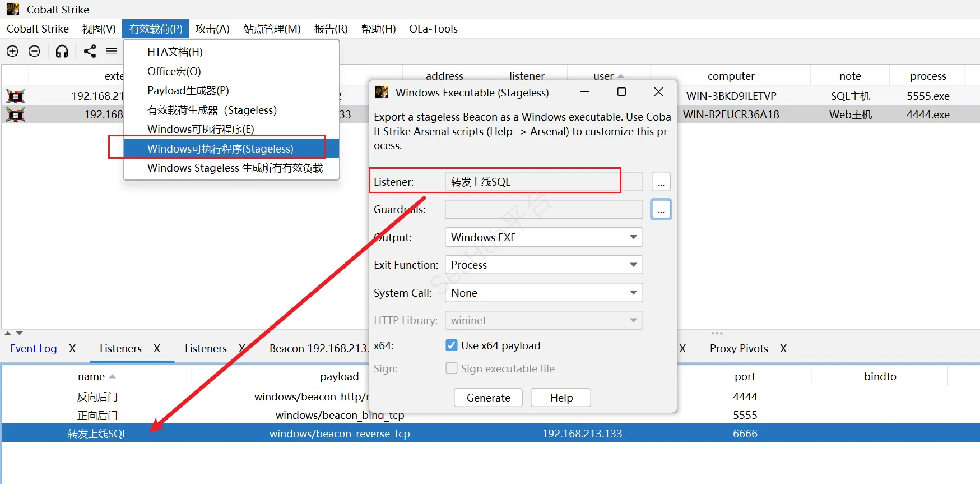
Task: Choose Windows Stageless 生成所有有效负载 entry
Action: pos(231,168)
